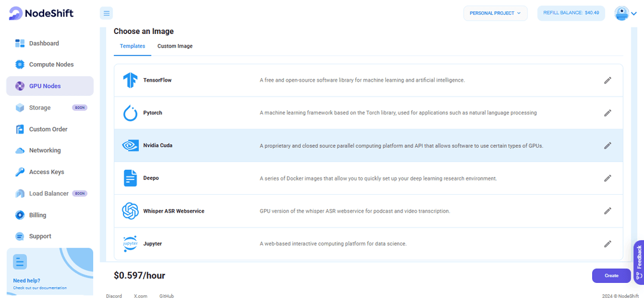Viewport: 644px width, 302px height.
Task: Click the 'Choose an Image' heading
Action: 144,31
